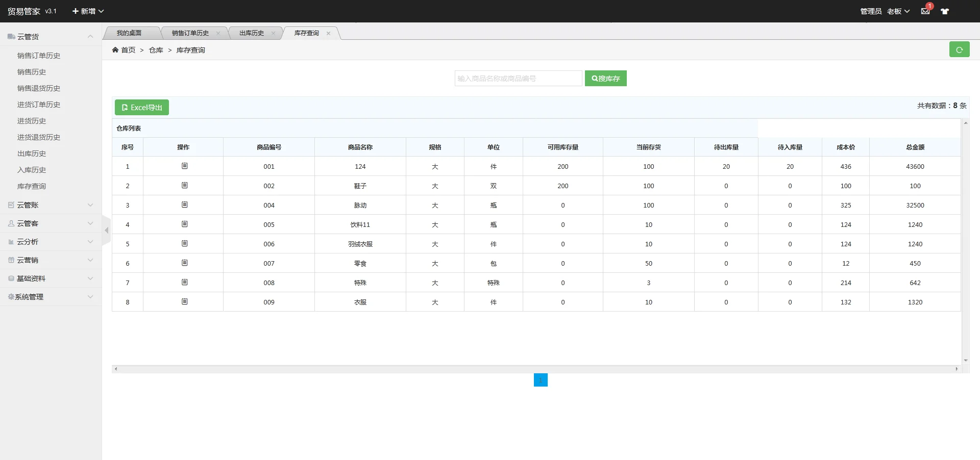
Task: Click the 搜库存 search button
Action: click(x=605, y=79)
